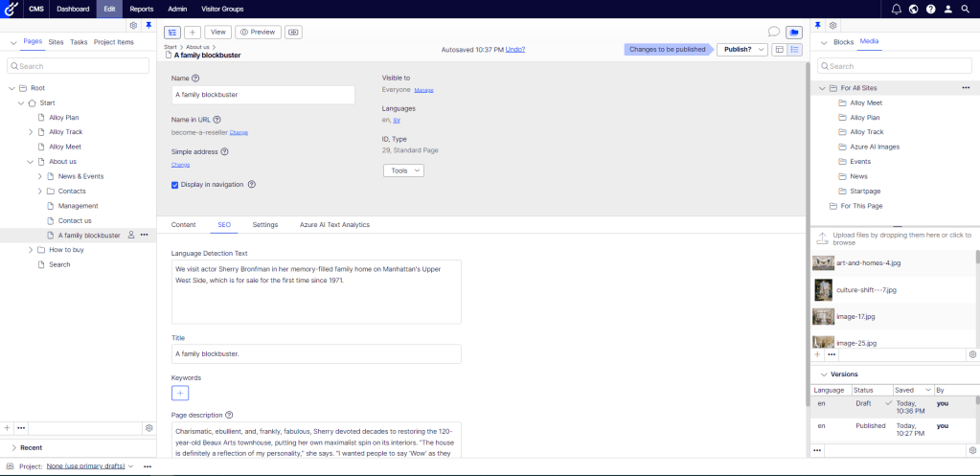This screenshot has height=476, width=980.
Task: Open the Blocks tab in assets pane
Action: [x=843, y=42]
